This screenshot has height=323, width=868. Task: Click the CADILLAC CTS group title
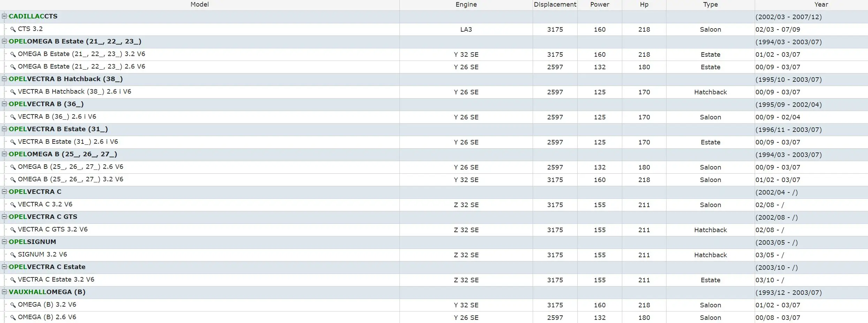tap(33, 16)
